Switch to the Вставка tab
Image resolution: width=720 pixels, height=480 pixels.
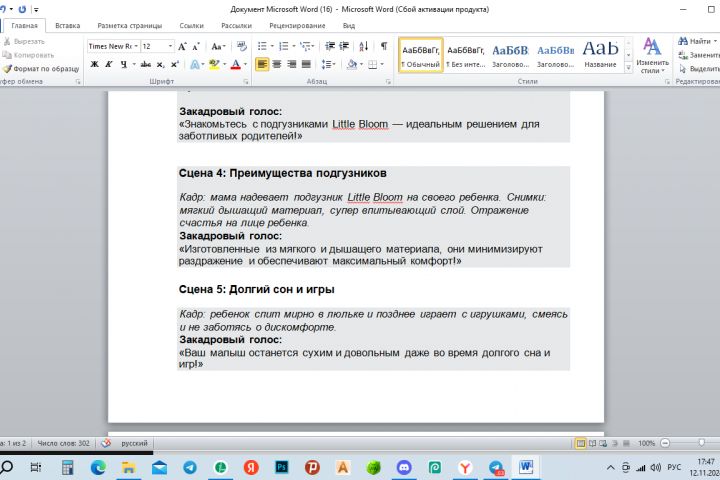click(68, 26)
